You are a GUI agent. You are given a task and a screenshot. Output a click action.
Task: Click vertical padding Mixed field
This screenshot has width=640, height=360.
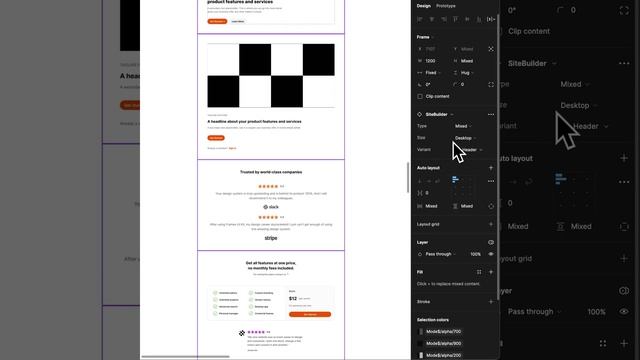[468, 206]
